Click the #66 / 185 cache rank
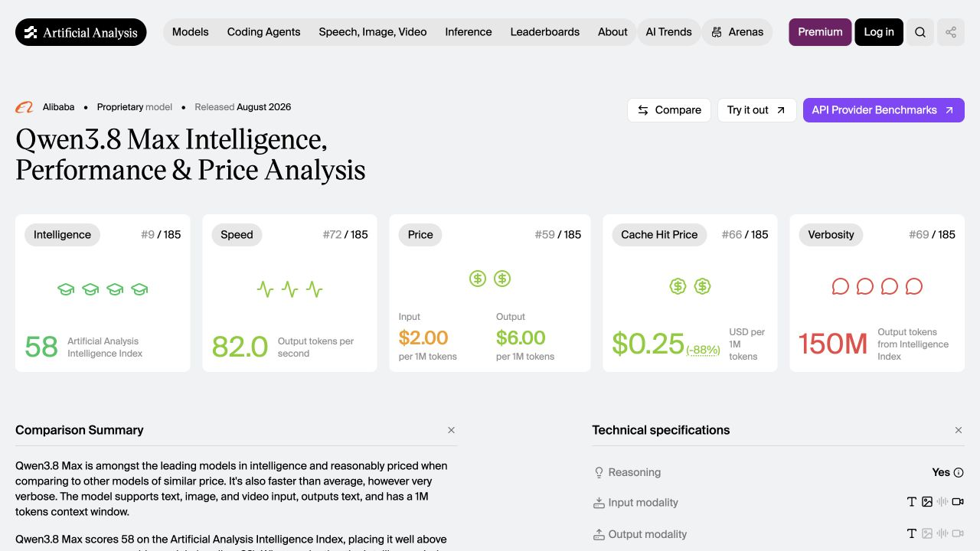The image size is (980, 551). (x=745, y=235)
